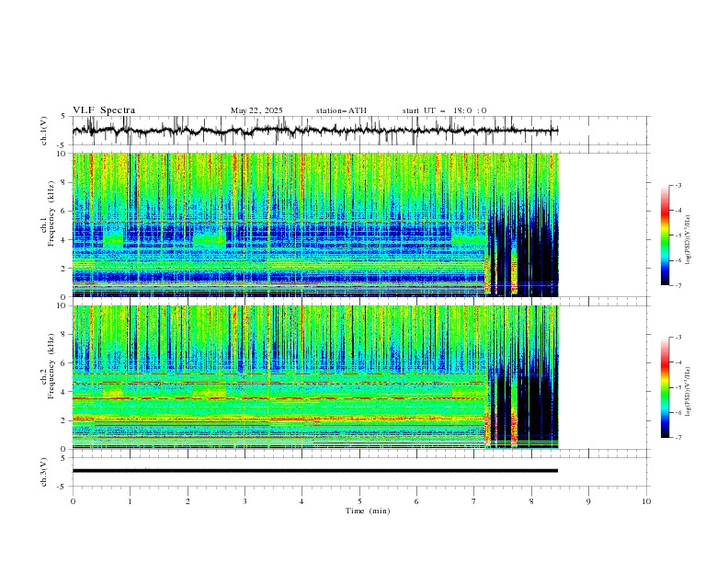Click time axis tick label '10'
The height and width of the screenshot is (563, 728).
pos(646,501)
